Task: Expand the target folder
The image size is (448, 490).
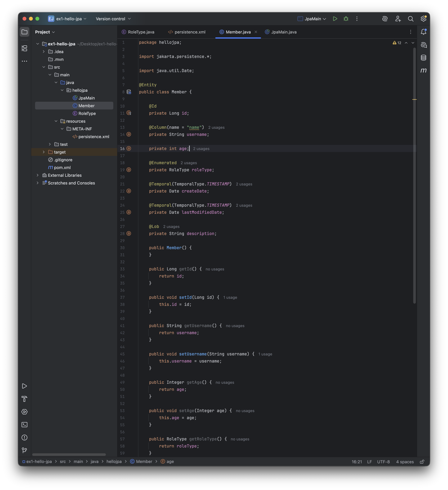Action: pyautogui.click(x=44, y=152)
